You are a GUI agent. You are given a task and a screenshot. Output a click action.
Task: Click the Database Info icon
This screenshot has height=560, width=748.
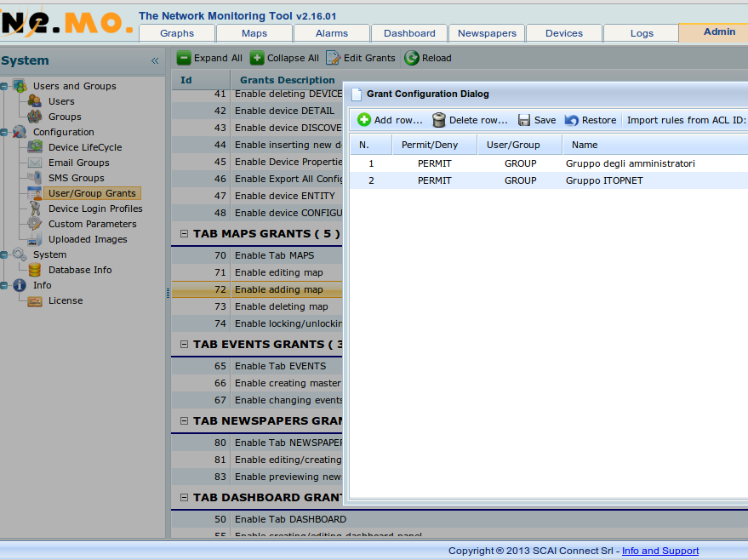click(35, 270)
